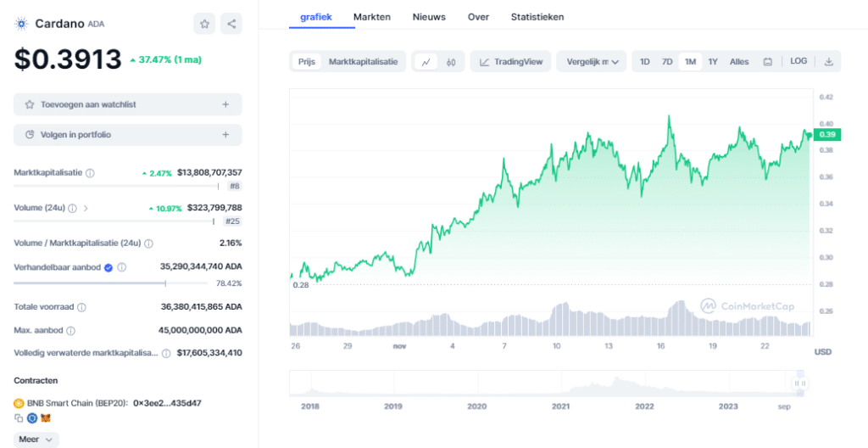The width and height of the screenshot is (868, 448).
Task: Toggle chart to Marktkapitalisatie
Action: click(x=363, y=62)
